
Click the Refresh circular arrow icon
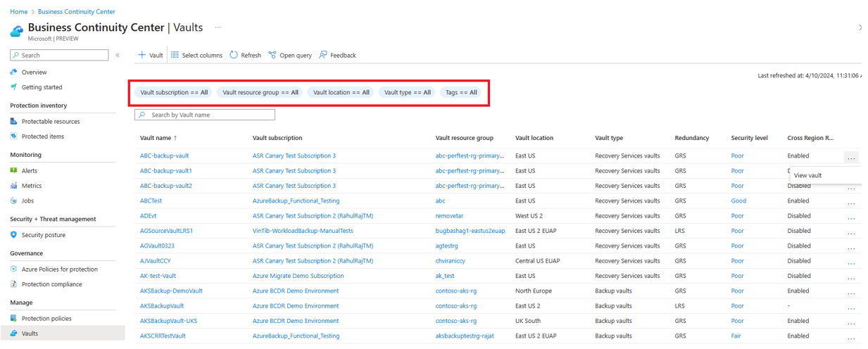point(234,55)
